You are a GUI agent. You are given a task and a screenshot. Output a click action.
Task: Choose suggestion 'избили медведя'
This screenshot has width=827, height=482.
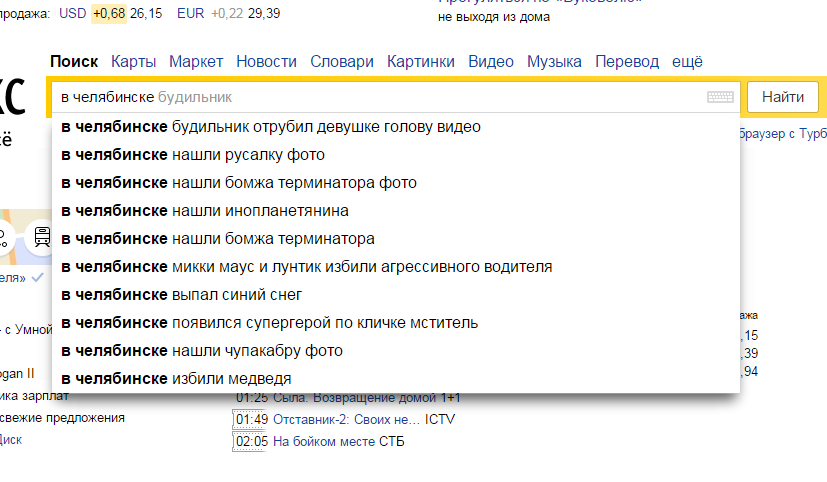(396, 379)
